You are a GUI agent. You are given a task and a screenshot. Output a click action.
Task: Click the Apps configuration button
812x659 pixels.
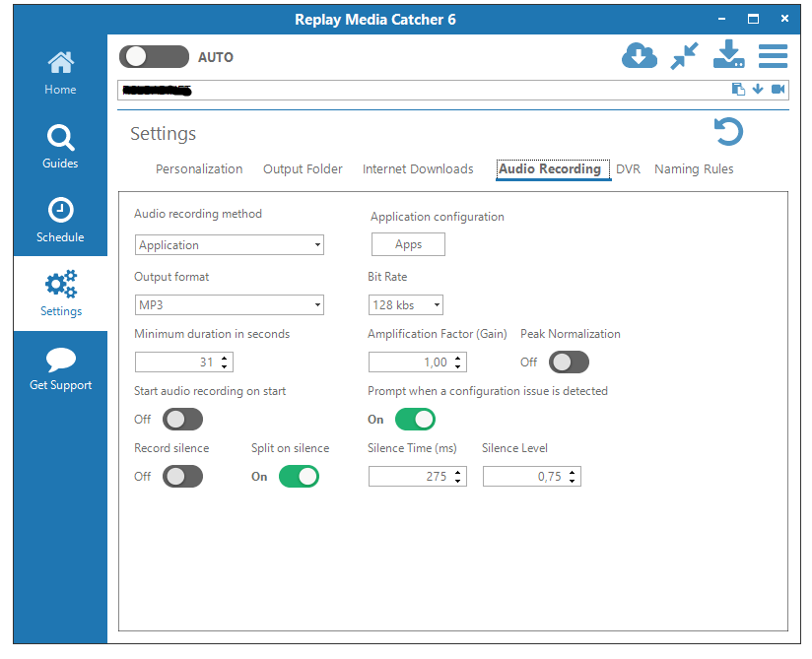pos(408,244)
